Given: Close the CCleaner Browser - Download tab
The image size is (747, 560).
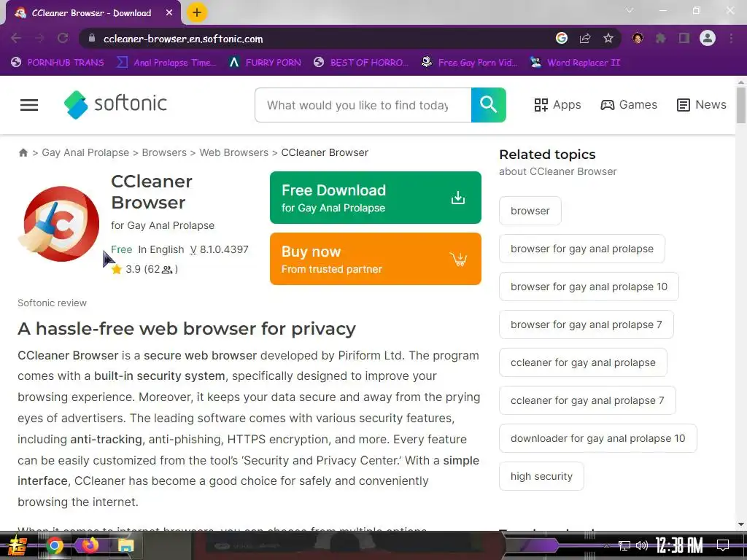Looking at the screenshot, I should 169,13.
